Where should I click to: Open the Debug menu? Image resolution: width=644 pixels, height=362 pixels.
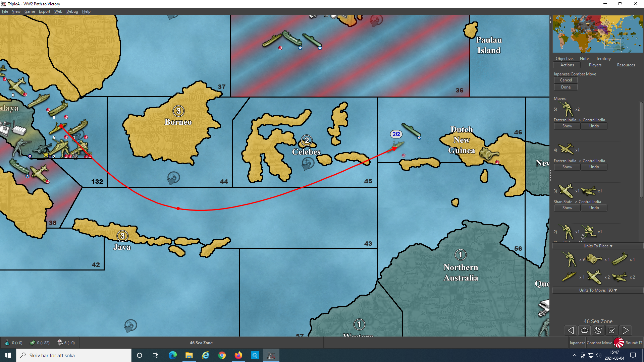72,11
